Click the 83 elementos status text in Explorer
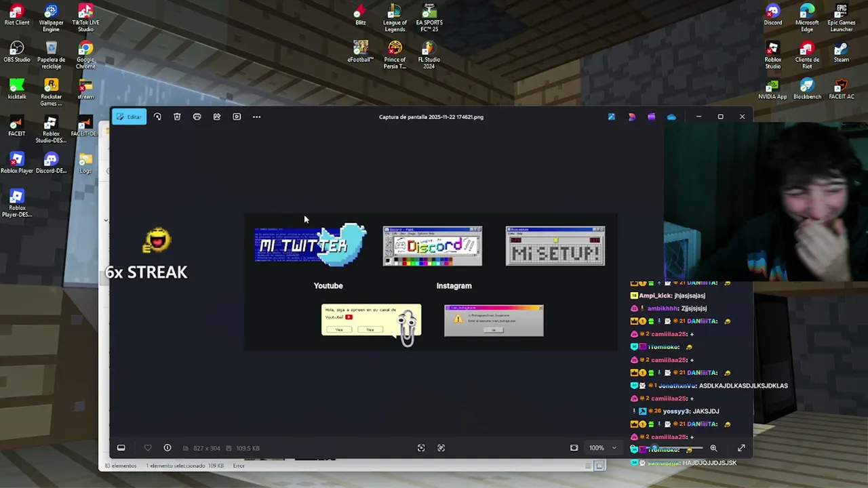This screenshot has width=868, height=488. pos(121,466)
